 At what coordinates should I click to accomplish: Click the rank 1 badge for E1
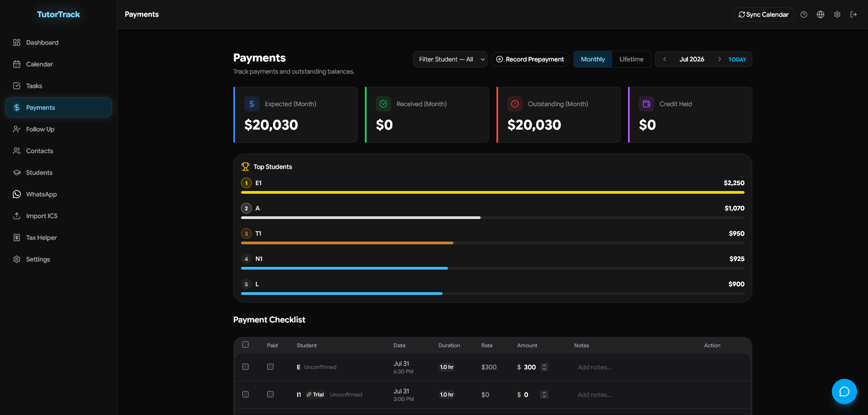coord(246,183)
